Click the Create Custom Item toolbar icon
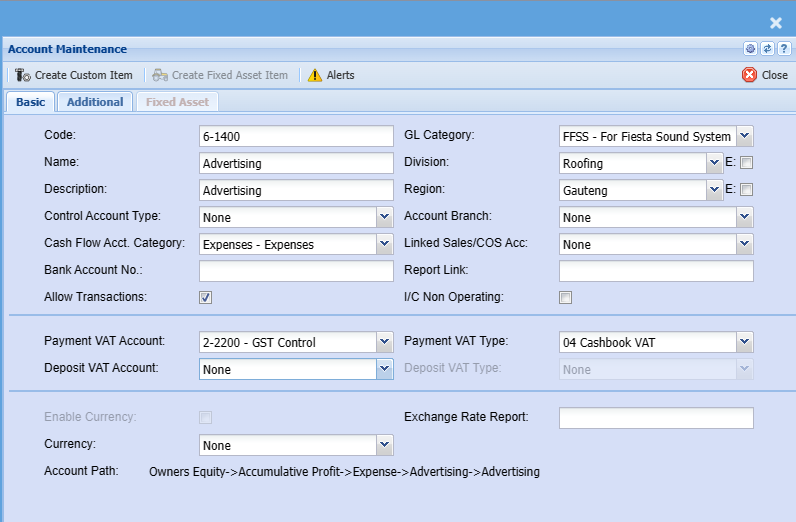 click(22, 75)
